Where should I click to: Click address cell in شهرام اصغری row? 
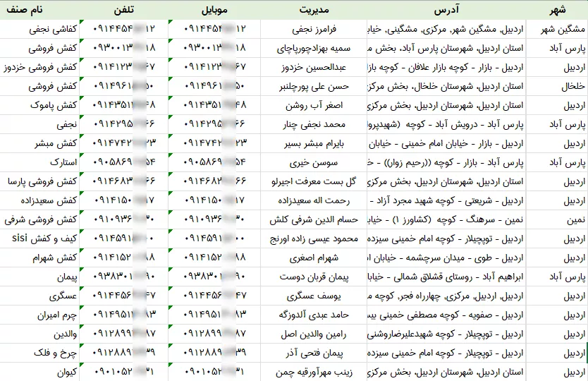pyautogui.click(x=446, y=258)
